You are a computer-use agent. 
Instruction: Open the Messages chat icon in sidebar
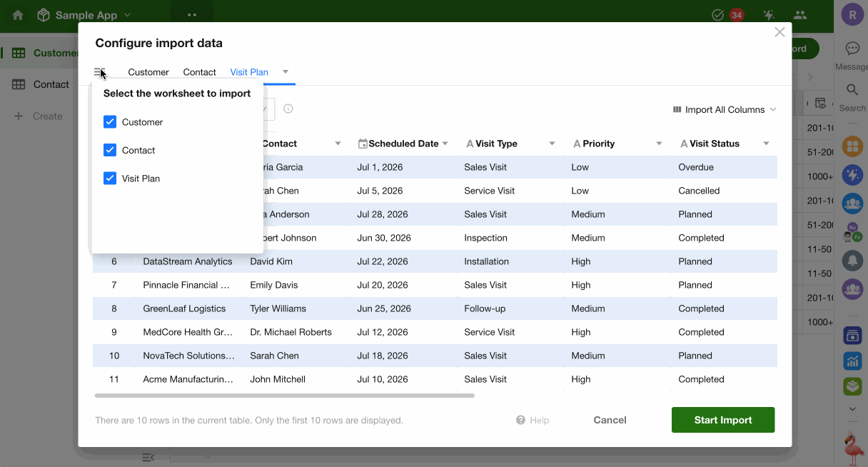point(852,49)
